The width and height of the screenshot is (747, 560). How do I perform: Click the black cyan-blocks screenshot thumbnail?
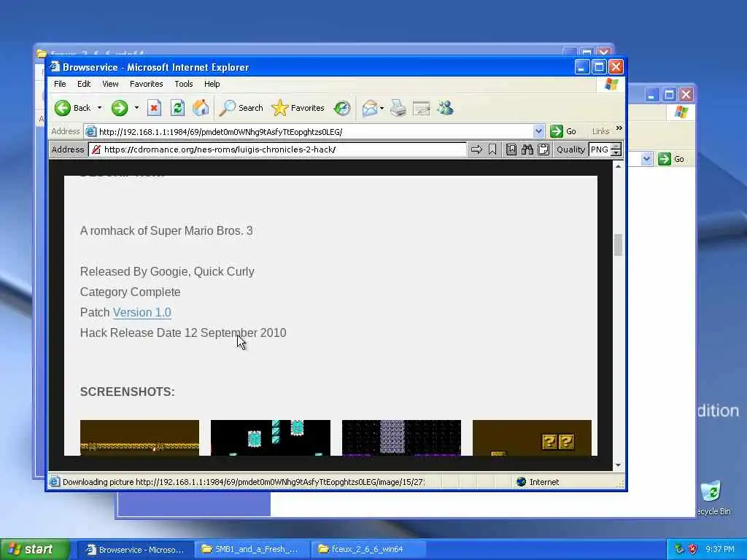[x=270, y=437]
